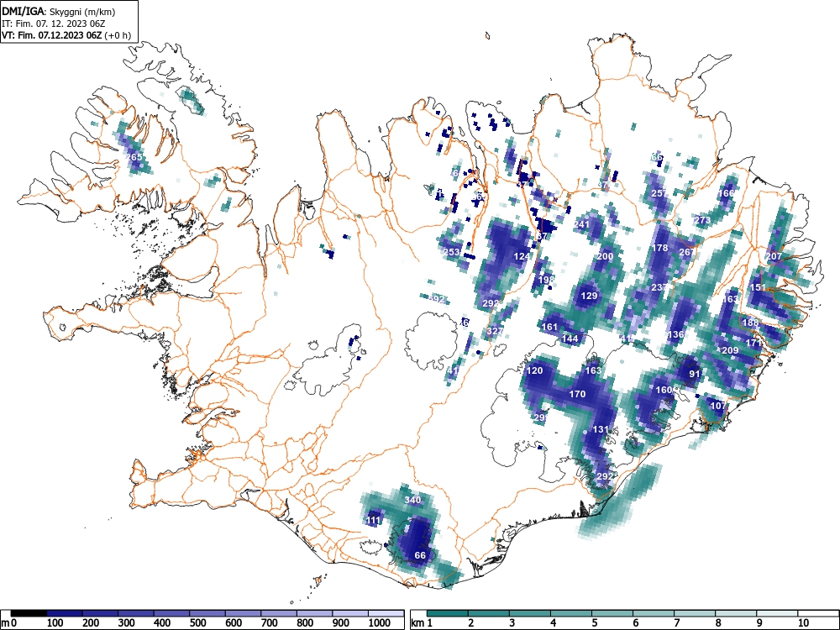Click the '6' label in the kilometer legend
Image resolution: width=840 pixels, height=630 pixels.
pos(635,623)
